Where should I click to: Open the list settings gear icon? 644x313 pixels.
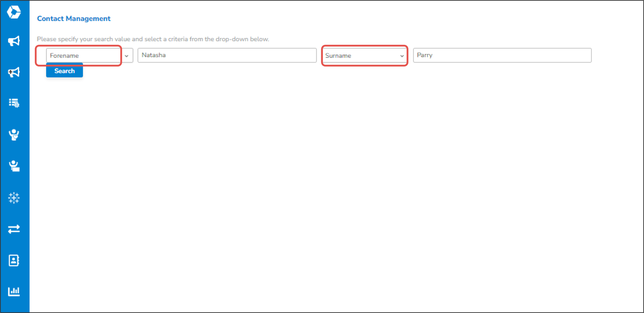[x=14, y=103]
